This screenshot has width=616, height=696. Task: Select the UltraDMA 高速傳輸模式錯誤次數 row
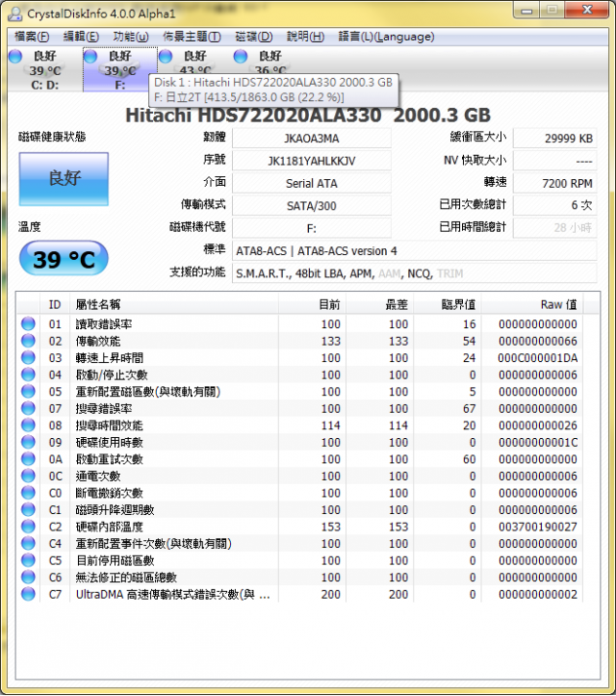pos(300,593)
